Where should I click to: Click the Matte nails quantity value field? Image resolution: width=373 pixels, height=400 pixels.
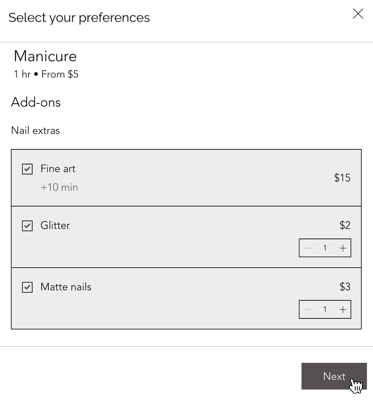[325, 310]
